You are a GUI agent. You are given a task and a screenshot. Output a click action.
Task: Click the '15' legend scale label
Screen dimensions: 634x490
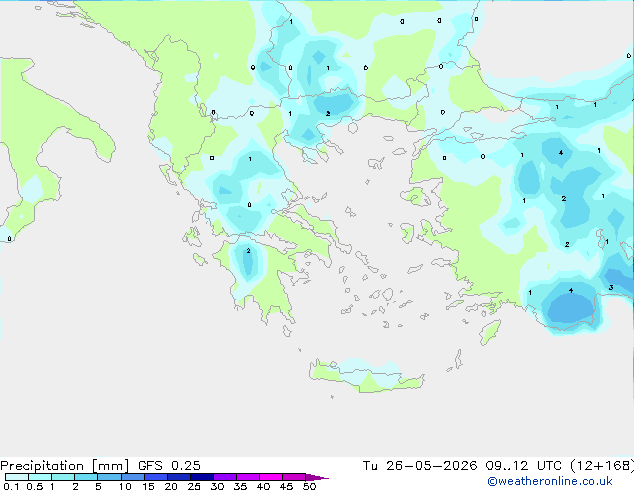tap(148, 486)
